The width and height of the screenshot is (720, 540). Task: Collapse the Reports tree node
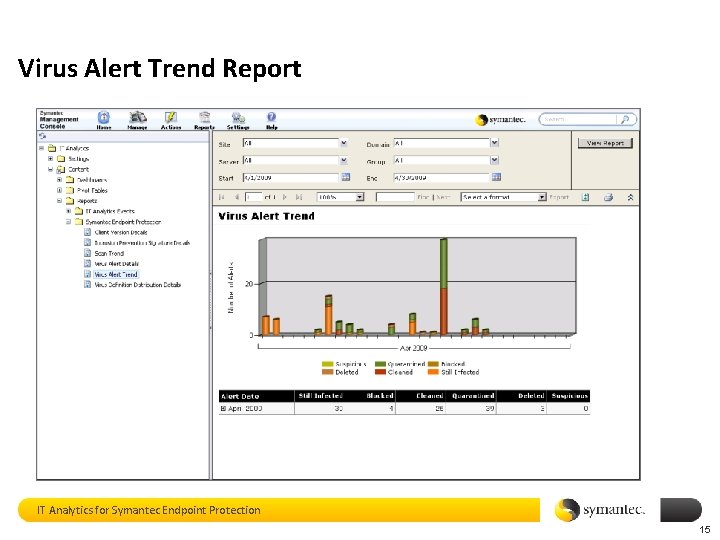click(59, 201)
